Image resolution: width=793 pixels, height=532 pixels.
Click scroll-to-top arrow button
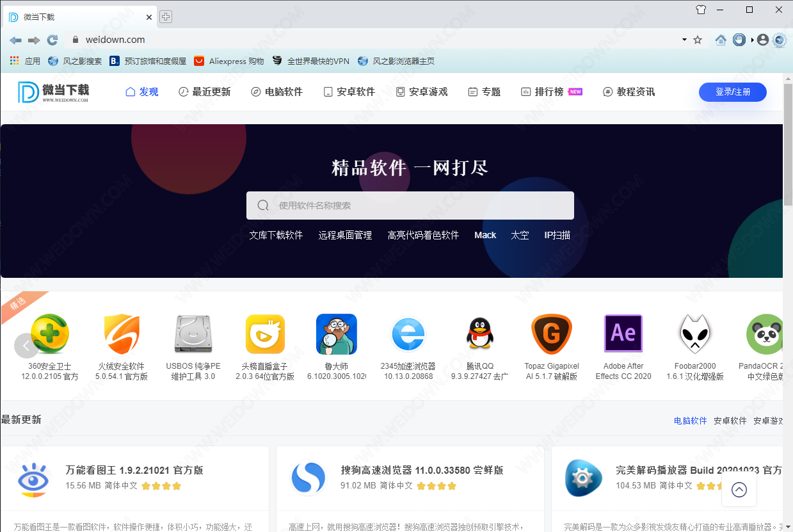pyautogui.click(x=739, y=490)
